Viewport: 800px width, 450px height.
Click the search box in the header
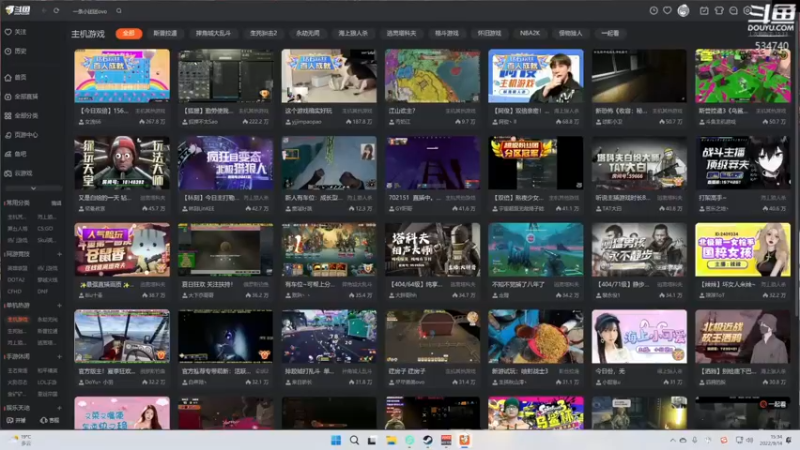(x=92, y=11)
